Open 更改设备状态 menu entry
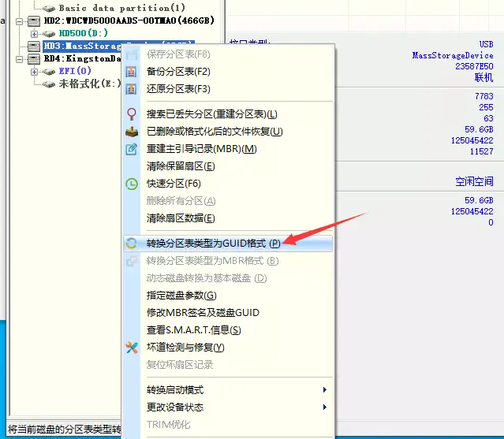 [x=228, y=407]
